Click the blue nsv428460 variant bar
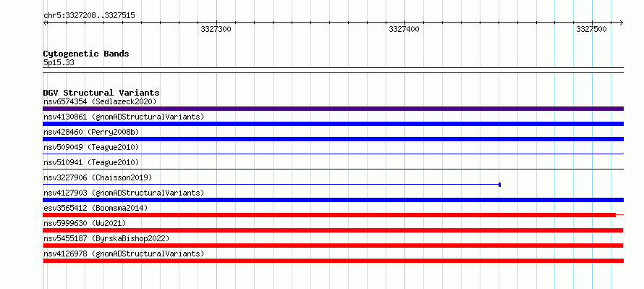The width and height of the screenshot is (644, 289). (333, 139)
